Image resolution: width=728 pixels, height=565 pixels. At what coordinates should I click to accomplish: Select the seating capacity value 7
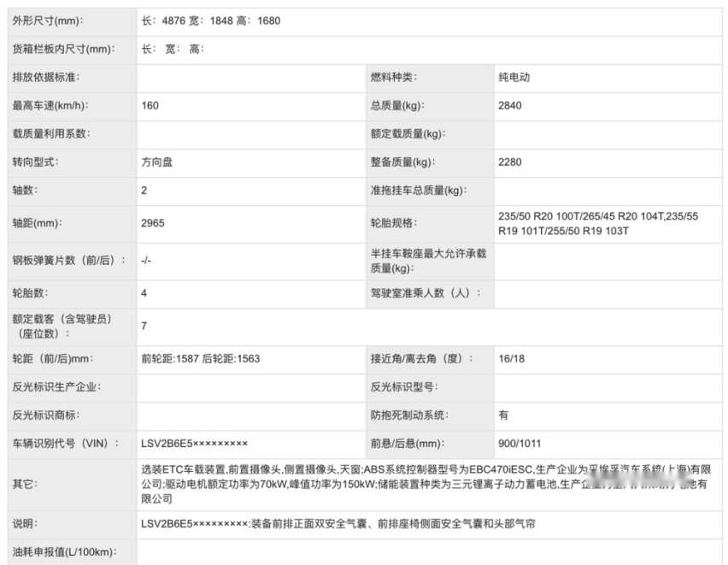[144, 327]
